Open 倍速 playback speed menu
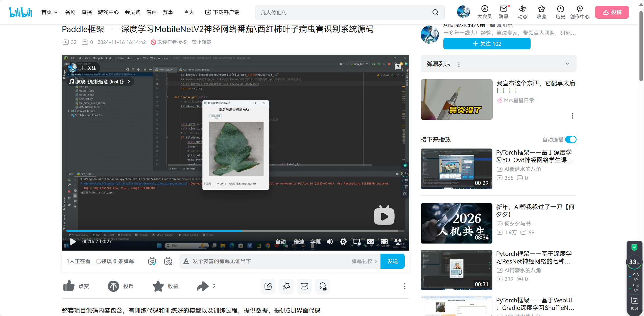Image resolution: width=644 pixels, height=316 pixels. click(299, 242)
